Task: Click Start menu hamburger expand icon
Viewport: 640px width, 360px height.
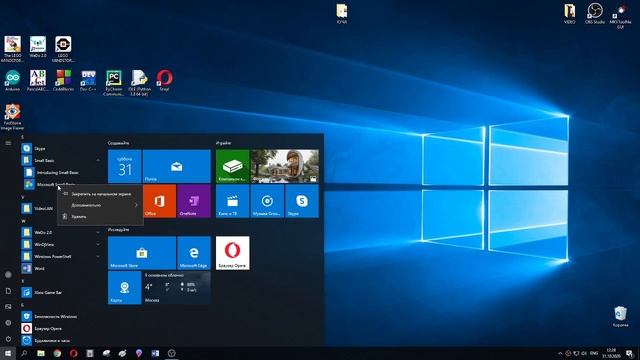Action: 8,143
